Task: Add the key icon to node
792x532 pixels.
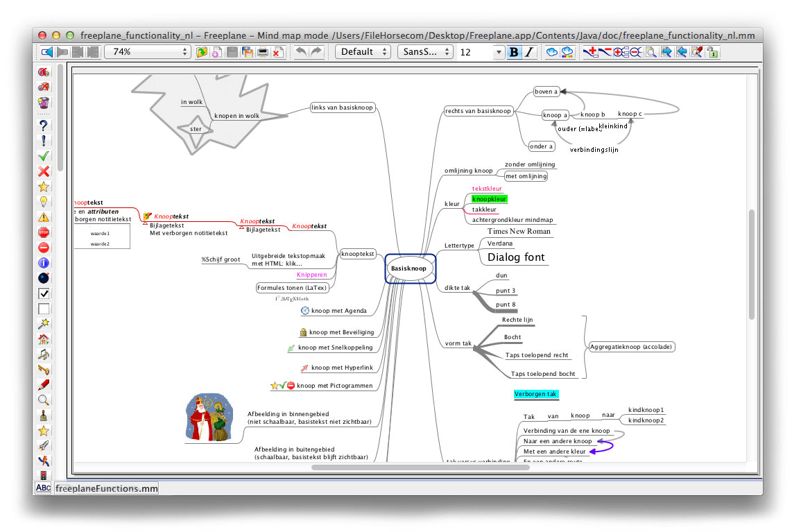Action: point(44,369)
